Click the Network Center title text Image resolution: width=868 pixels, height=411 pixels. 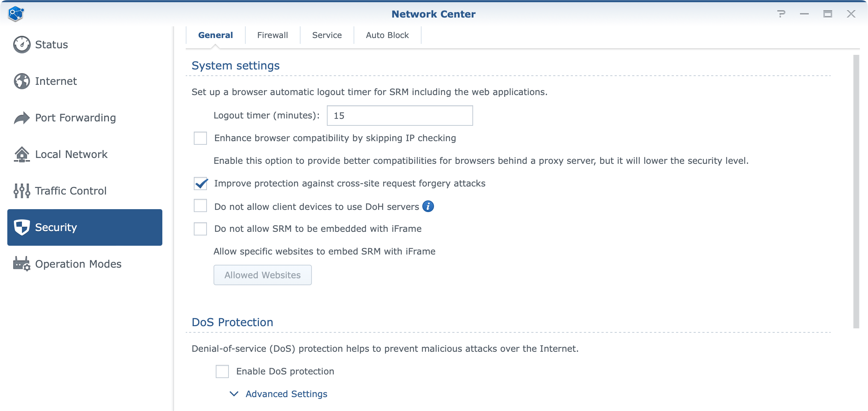pyautogui.click(x=433, y=14)
